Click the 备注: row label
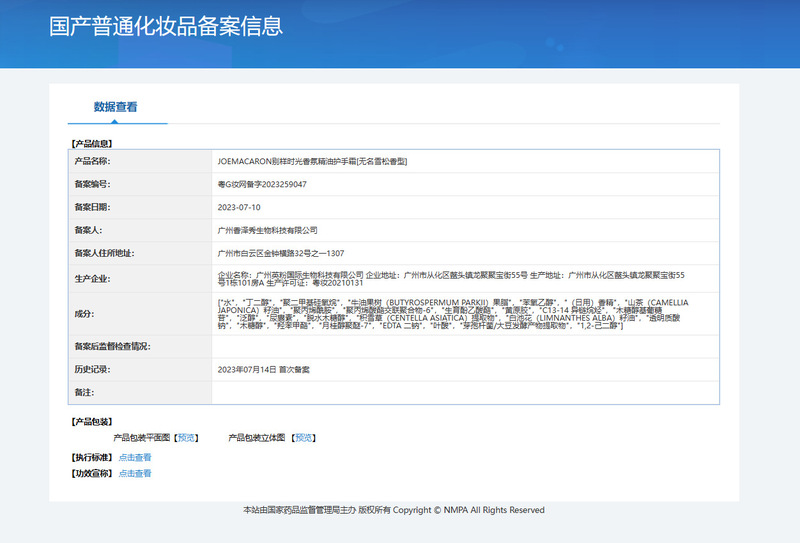Screen dimensions: 800x543 pos(84,392)
